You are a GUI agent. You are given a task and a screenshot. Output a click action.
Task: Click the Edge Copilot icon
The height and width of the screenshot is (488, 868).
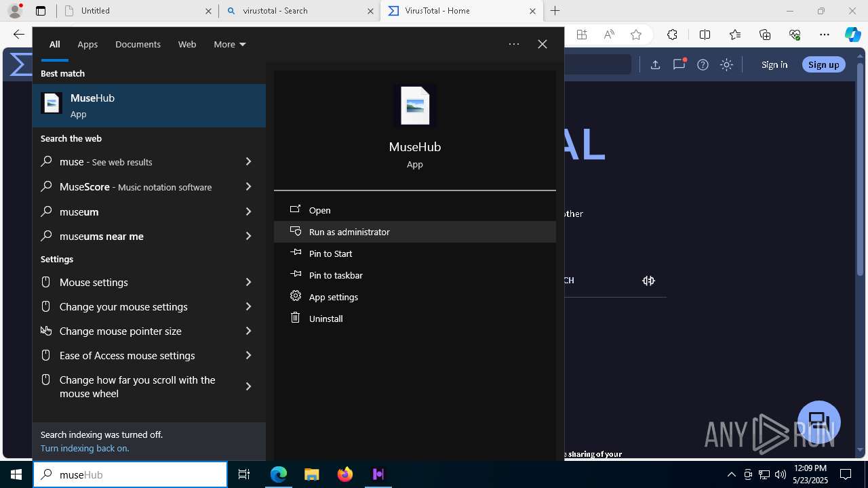852,35
